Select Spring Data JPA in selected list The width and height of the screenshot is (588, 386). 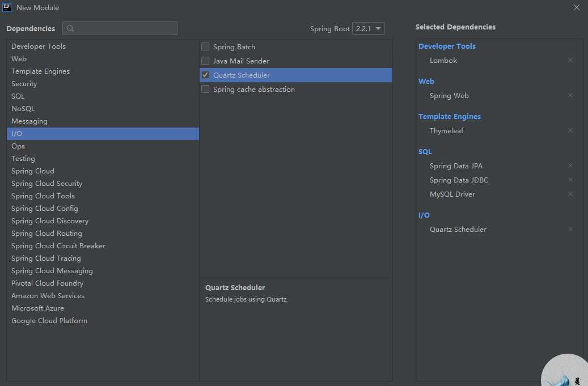456,166
